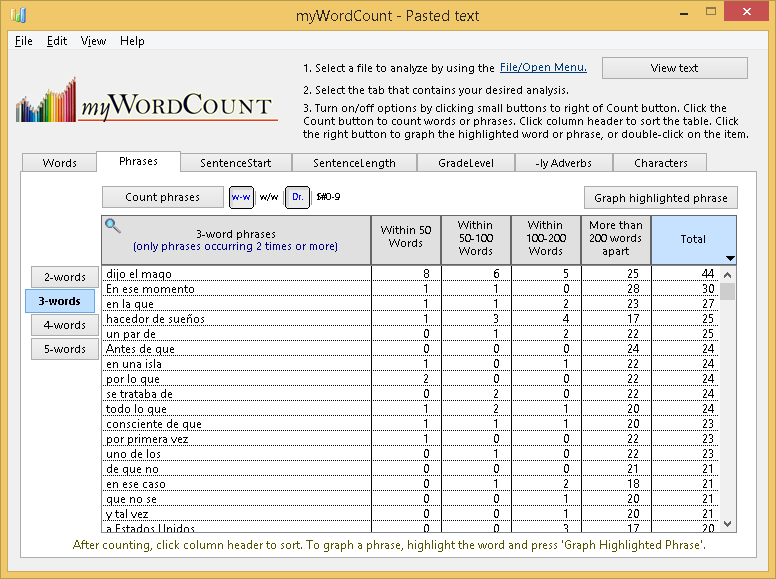Toggle the w/w slash words option
Image resolution: width=776 pixels, height=579 pixels.
(x=268, y=197)
